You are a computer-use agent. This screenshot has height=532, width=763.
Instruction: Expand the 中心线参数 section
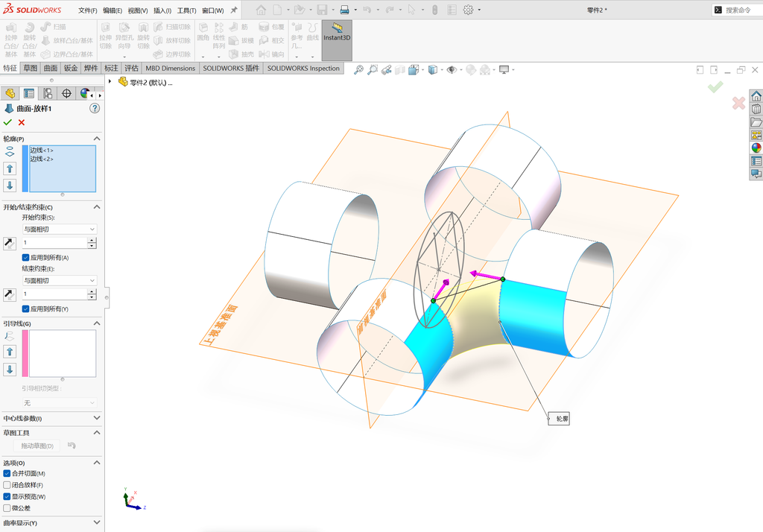51,418
